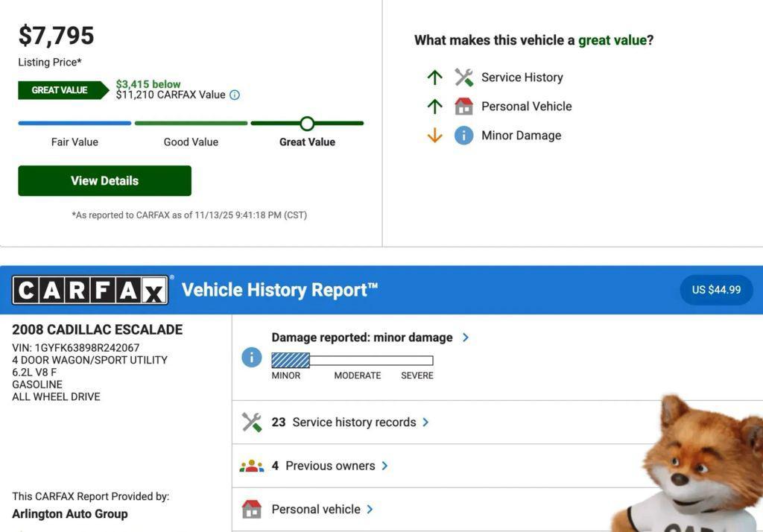Expand the 23 Service history records chevron
763x532 pixels.
pos(425,422)
